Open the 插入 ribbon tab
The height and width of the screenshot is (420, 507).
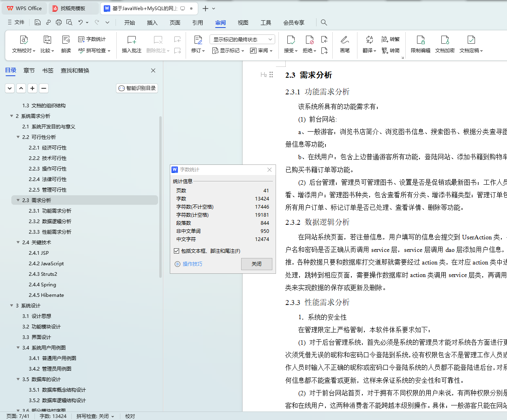click(152, 23)
